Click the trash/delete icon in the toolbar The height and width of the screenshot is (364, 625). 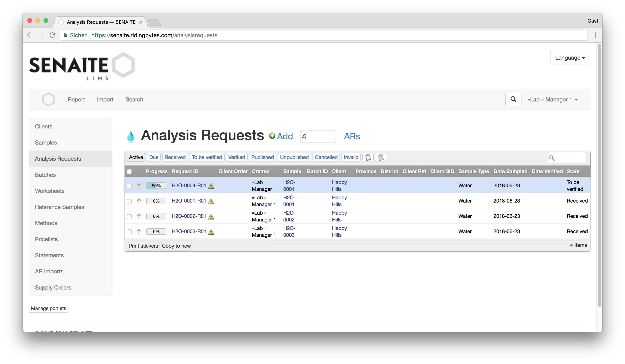[x=380, y=157]
